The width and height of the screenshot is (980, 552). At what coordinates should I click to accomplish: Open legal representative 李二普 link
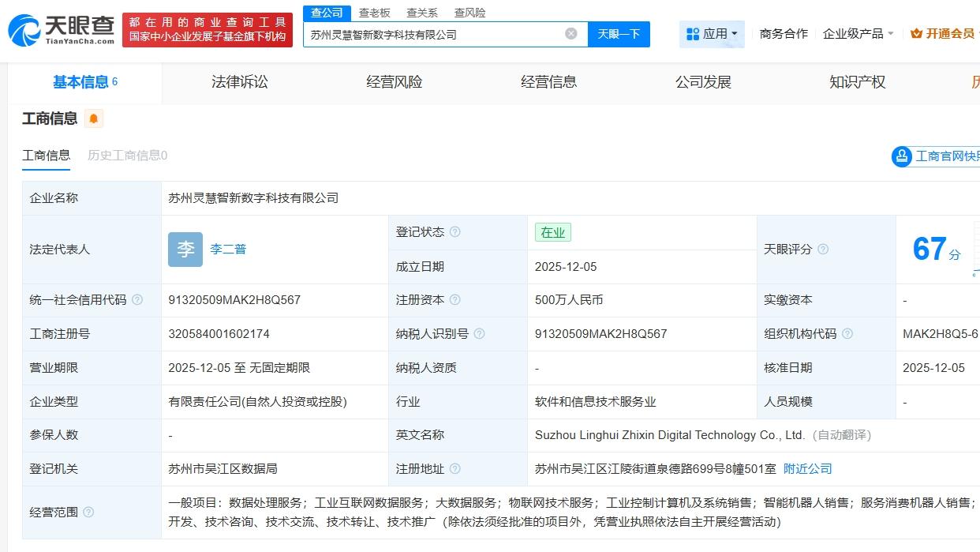pyautogui.click(x=228, y=250)
